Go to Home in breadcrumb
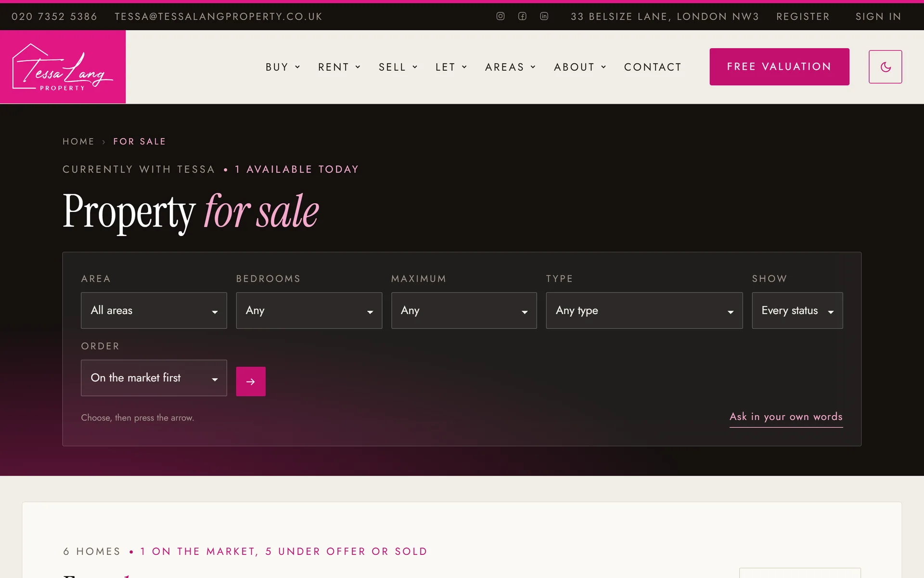Screen dimensions: 924x578 pos(78,142)
